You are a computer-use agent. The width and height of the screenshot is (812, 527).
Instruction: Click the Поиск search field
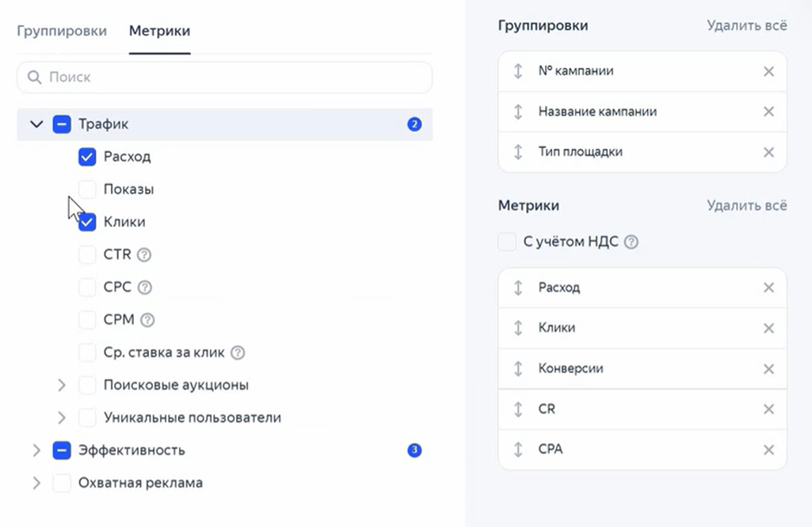coord(225,78)
